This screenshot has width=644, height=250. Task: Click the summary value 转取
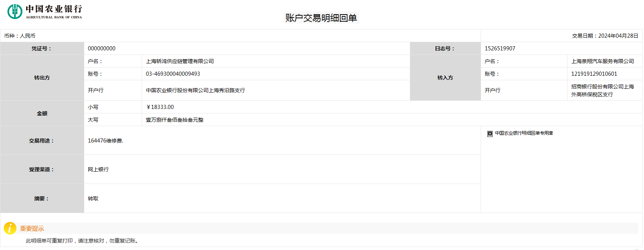93,199
